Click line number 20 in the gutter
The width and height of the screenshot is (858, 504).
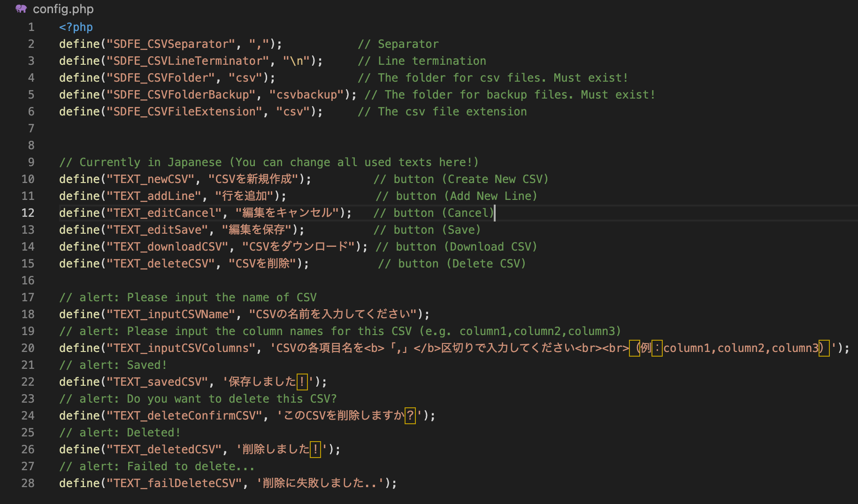(x=28, y=348)
